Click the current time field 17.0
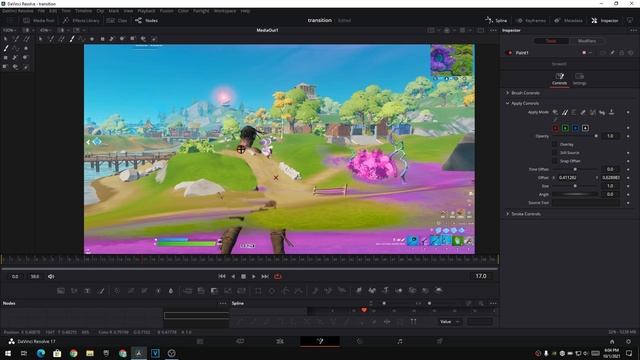Image resolution: width=640 pixels, height=360 pixels. click(x=481, y=276)
